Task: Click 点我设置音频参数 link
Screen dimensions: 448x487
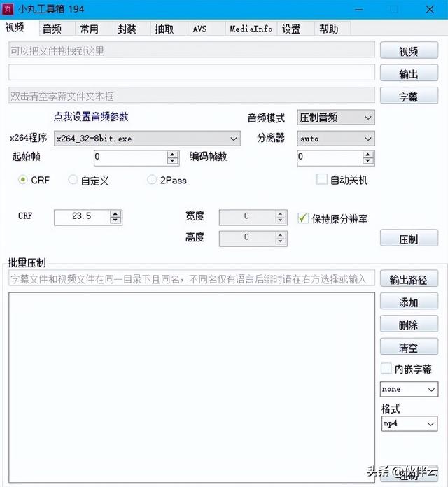Action: tap(91, 116)
